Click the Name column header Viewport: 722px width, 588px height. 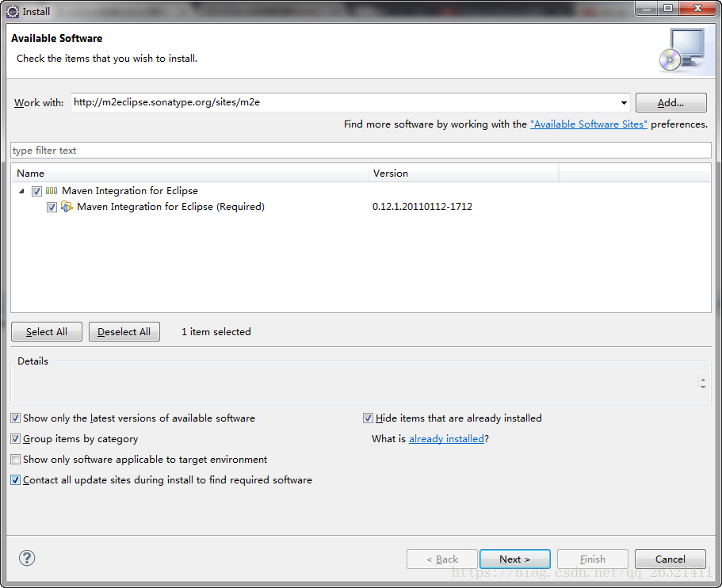tap(189, 174)
